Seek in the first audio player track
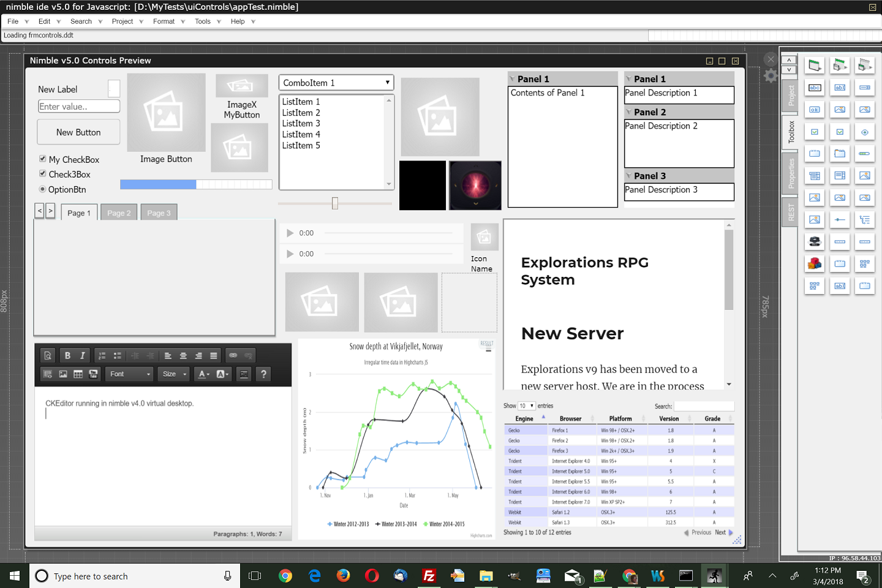The height and width of the screenshot is (588, 882). (389, 233)
